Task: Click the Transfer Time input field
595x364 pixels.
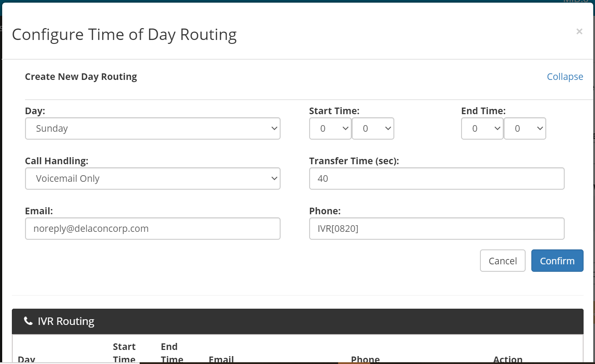Action: (437, 179)
